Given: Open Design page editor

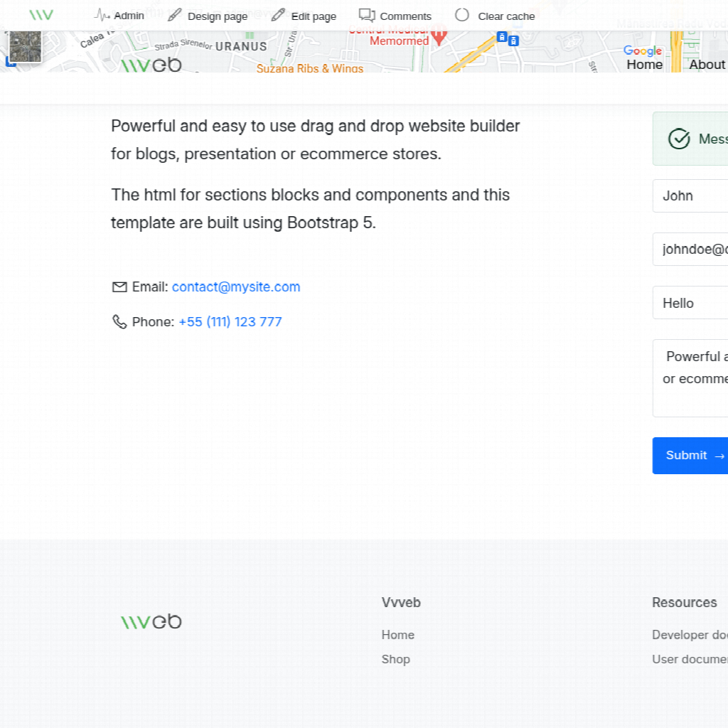Looking at the screenshot, I should point(208,16).
